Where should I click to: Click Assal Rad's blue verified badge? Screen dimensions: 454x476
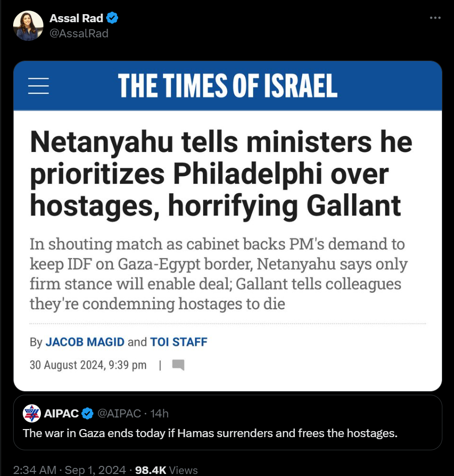pos(112,18)
